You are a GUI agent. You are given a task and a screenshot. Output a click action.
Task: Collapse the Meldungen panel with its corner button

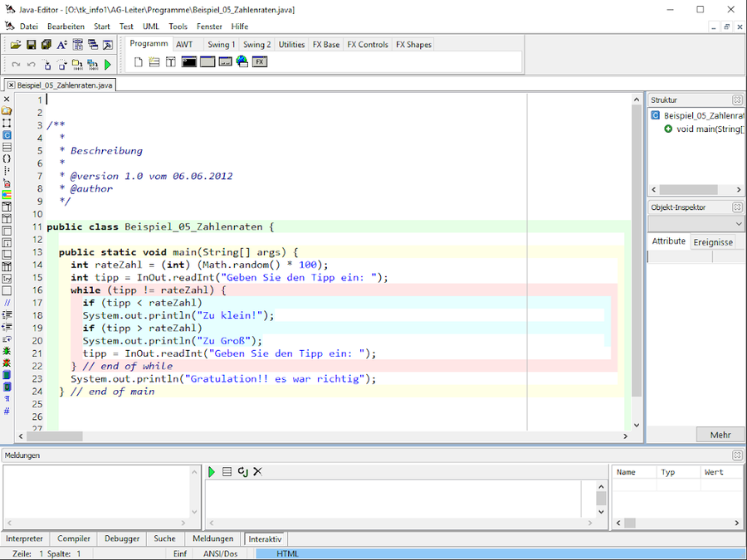pyautogui.click(x=737, y=455)
